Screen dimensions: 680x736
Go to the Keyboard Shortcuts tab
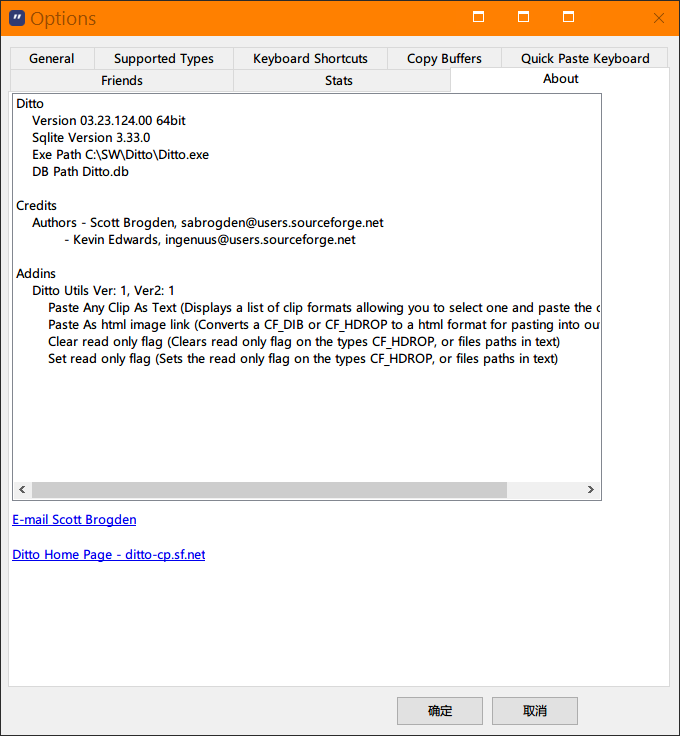pyautogui.click(x=310, y=58)
